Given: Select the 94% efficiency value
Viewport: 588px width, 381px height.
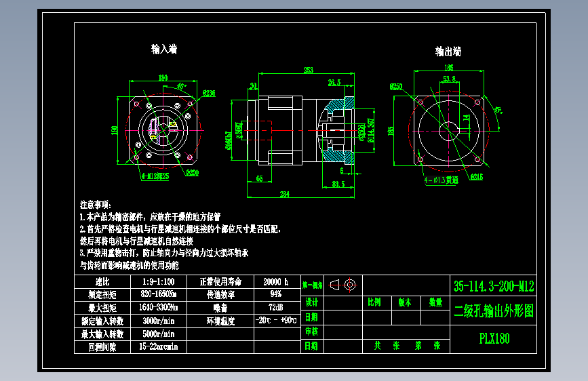Looking at the screenshot, I should pyautogui.click(x=275, y=294).
